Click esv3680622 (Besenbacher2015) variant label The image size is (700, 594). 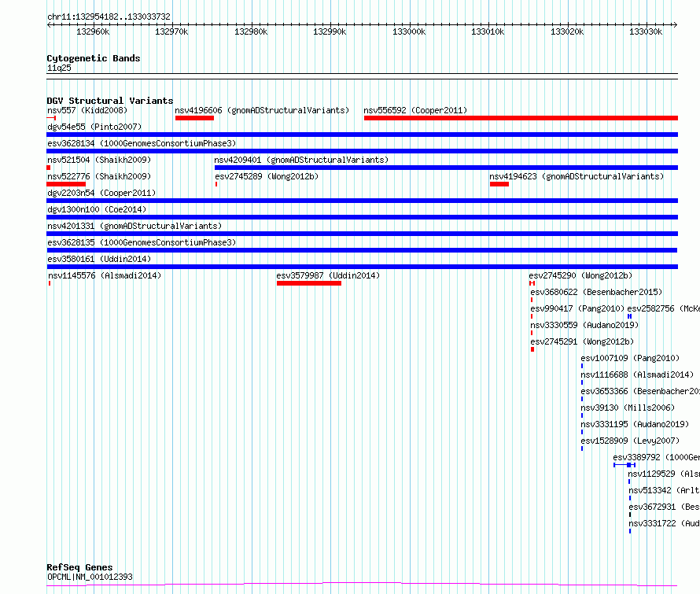pos(596,292)
